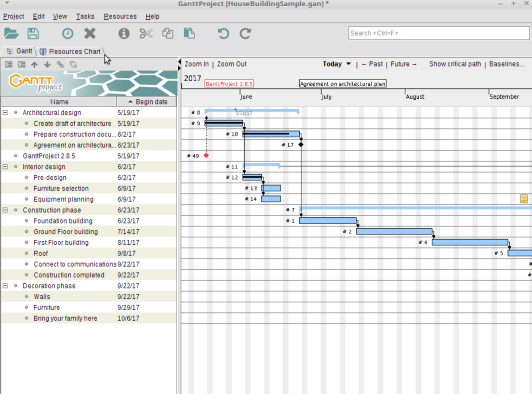Image resolution: width=532 pixels, height=394 pixels.
Task: Click Zoom Out on the chart
Action: [x=232, y=64]
